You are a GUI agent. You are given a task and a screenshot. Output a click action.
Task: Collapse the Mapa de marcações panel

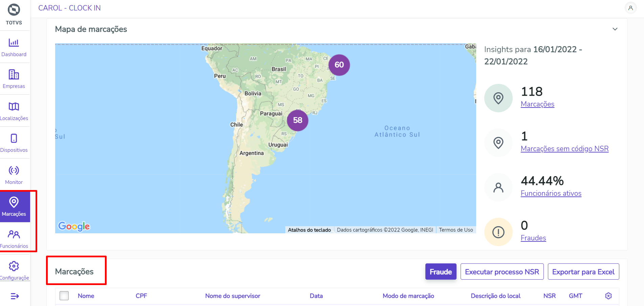click(x=615, y=29)
